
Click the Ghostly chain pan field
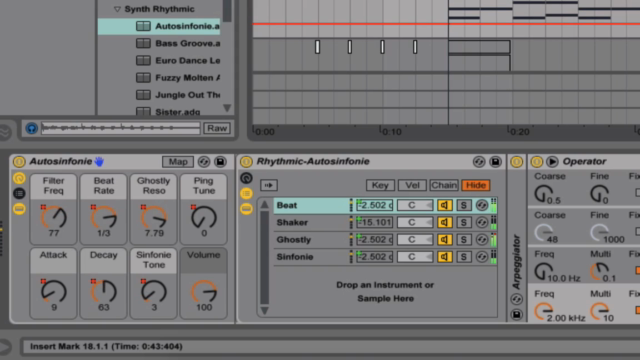pos(415,240)
